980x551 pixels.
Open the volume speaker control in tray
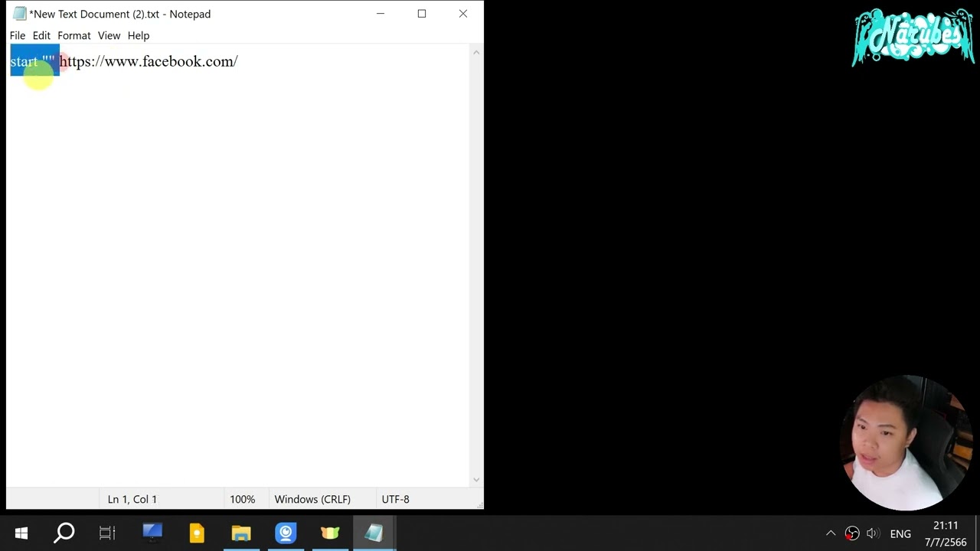coord(873,533)
